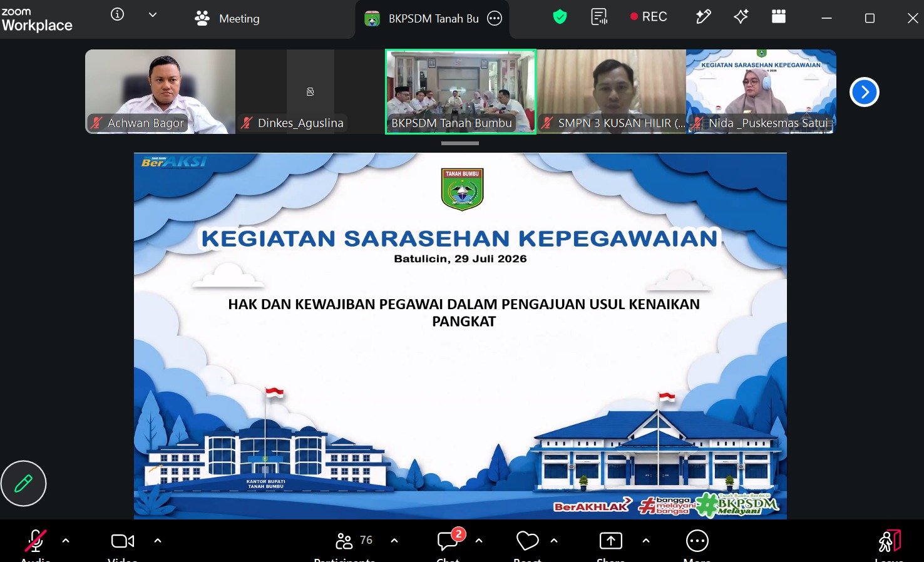Screen dimensions: 924x562
Task: Show next participants with the blue arrow
Action: [x=865, y=92]
